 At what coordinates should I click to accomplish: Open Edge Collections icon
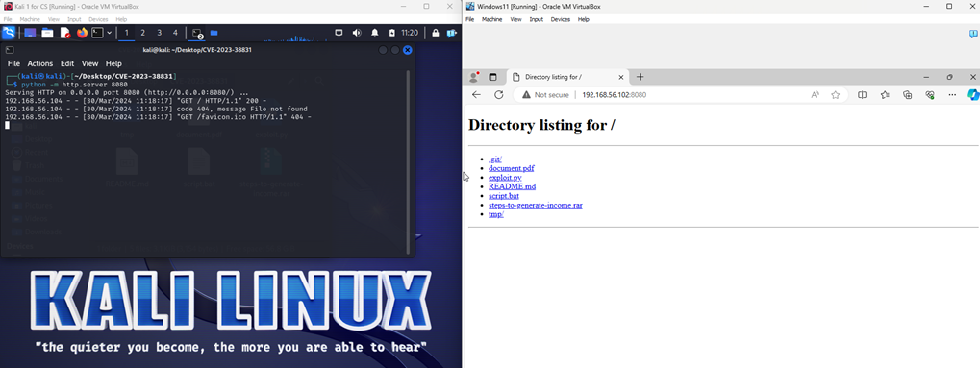tap(908, 95)
